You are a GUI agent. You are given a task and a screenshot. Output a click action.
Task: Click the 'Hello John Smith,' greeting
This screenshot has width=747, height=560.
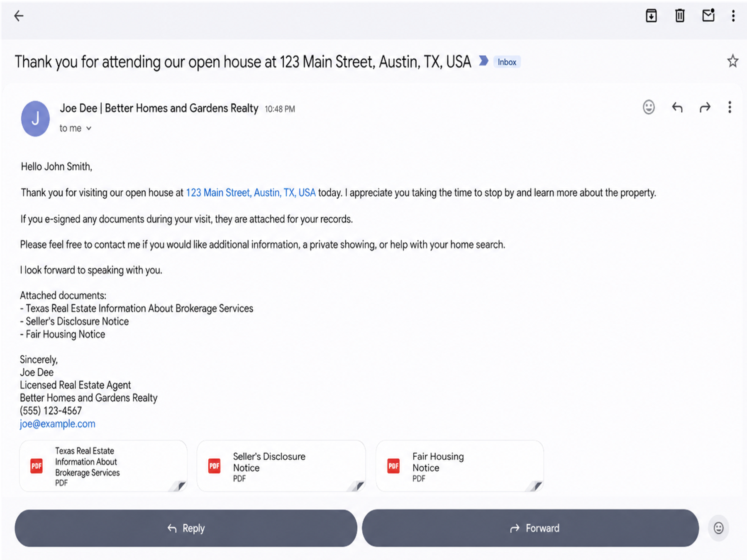tap(56, 167)
